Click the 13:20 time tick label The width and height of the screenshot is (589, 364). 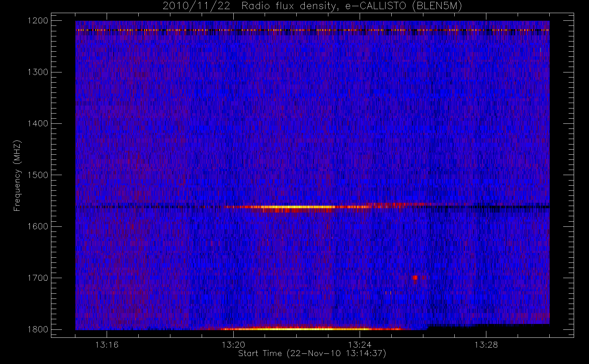click(x=233, y=345)
